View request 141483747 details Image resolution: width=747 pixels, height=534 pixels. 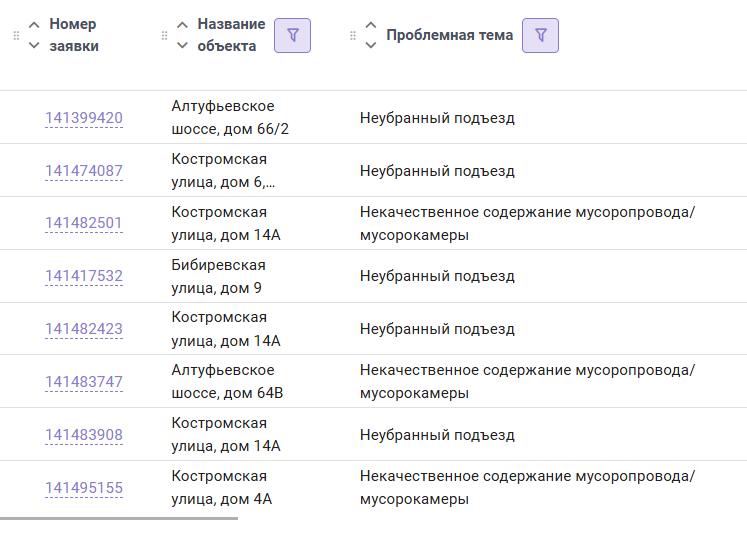pyautogui.click(x=84, y=382)
